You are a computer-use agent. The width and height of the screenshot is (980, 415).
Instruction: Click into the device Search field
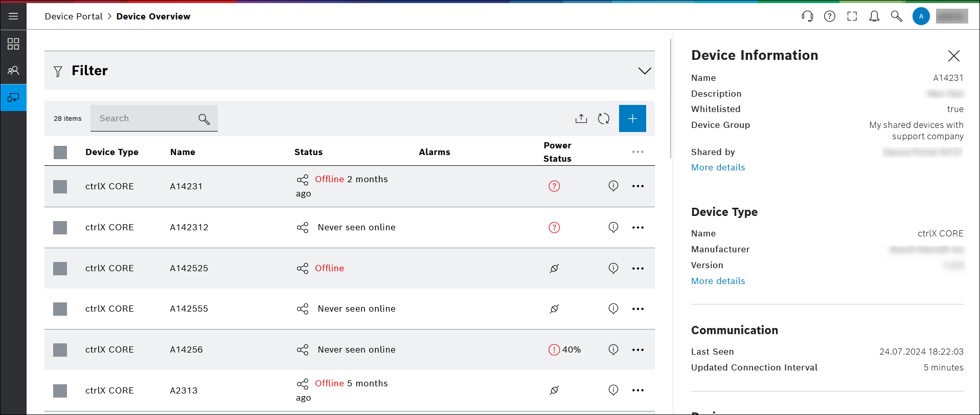(x=146, y=119)
